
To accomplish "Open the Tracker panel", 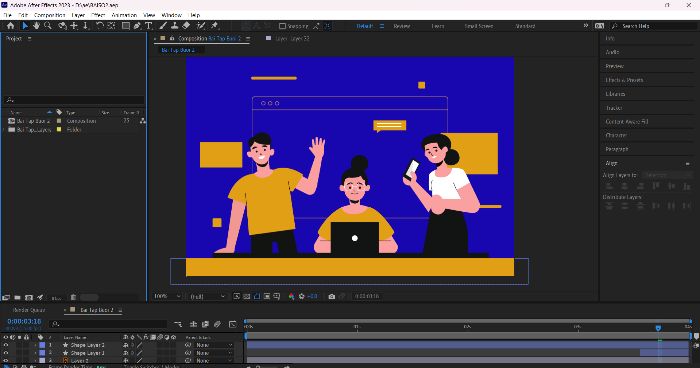I will point(614,108).
